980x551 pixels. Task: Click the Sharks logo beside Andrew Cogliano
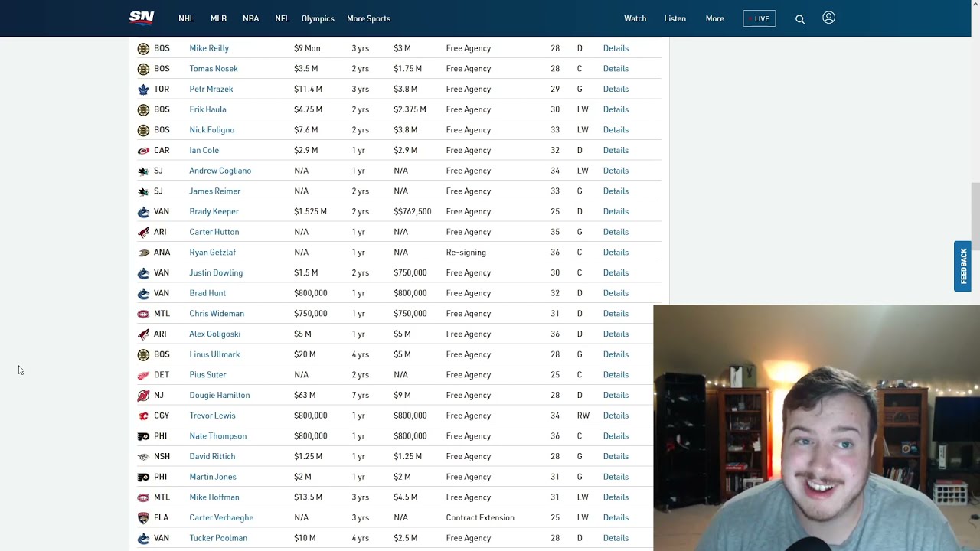pos(143,171)
